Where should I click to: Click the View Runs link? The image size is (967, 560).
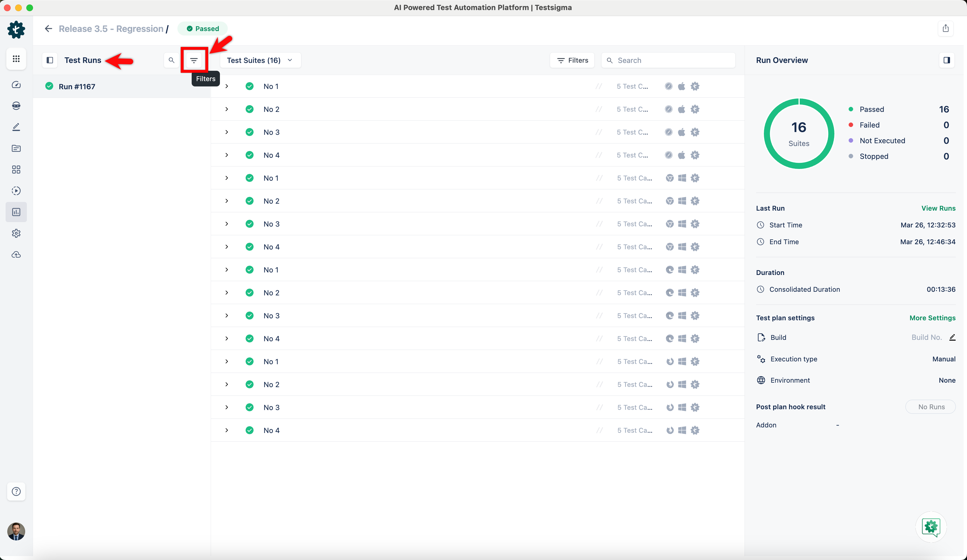click(938, 208)
